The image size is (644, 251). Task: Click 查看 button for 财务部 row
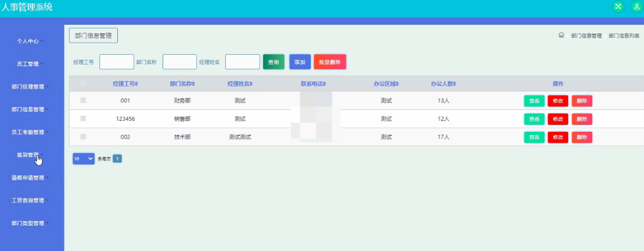534,101
